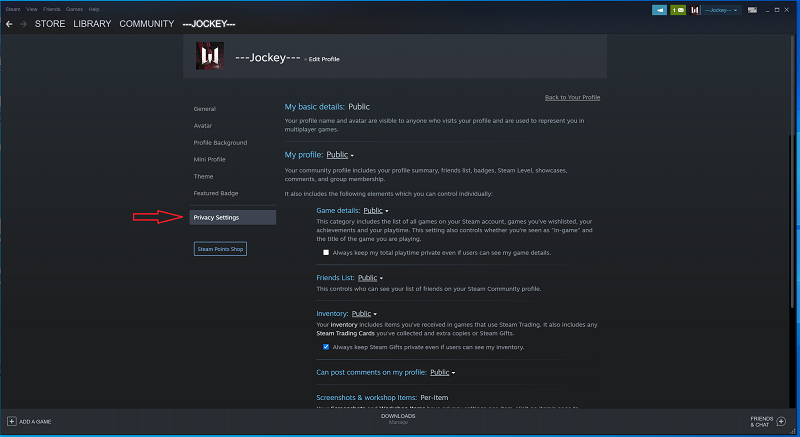The image size is (800, 437).
Task: Select Mini Profile in sidebar
Action: coord(209,159)
